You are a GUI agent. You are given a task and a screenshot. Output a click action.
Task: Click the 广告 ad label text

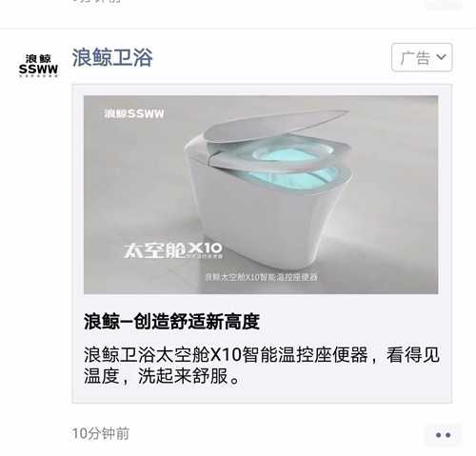coord(415,58)
